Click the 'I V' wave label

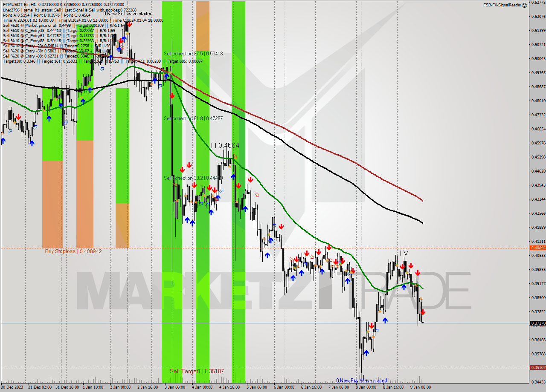click(404, 253)
